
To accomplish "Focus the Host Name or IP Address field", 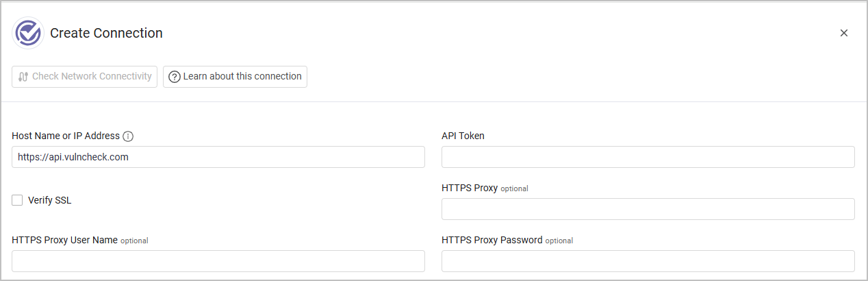I will (x=218, y=157).
